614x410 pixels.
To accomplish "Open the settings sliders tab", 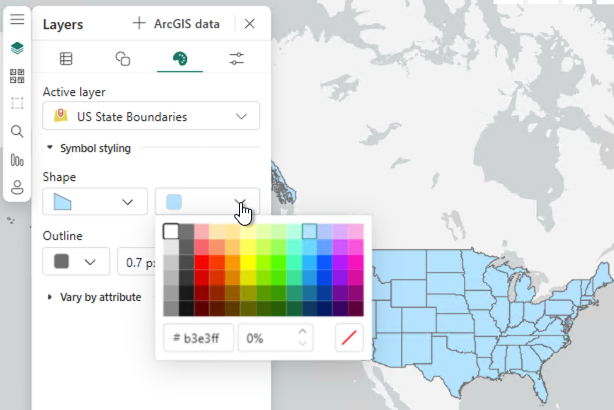I will coord(236,58).
